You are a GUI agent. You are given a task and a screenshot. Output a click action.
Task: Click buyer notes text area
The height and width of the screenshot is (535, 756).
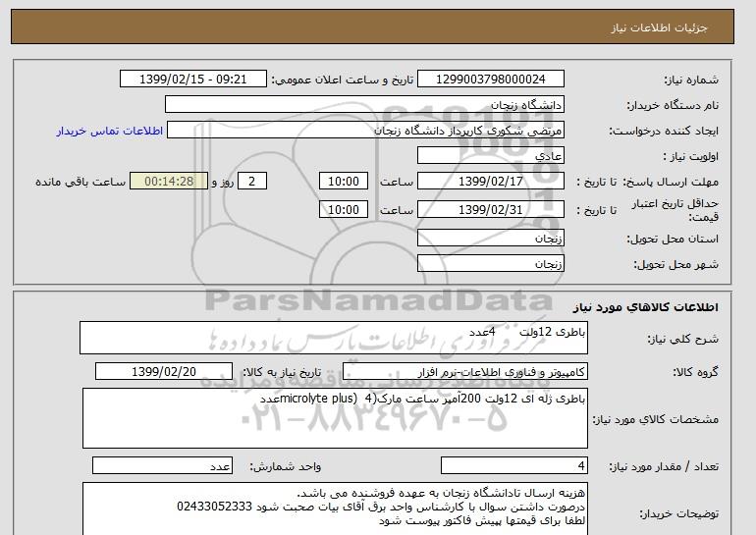[x=335, y=508]
